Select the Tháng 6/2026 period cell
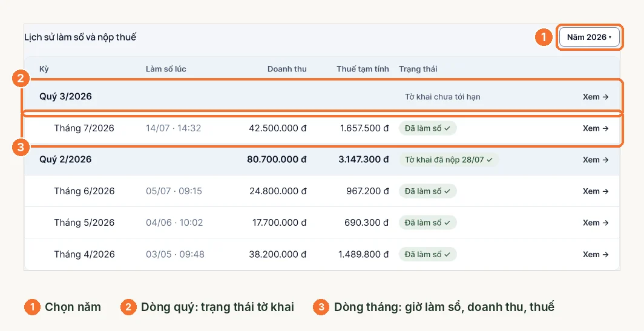The image size is (644, 331). pos(84,191)
